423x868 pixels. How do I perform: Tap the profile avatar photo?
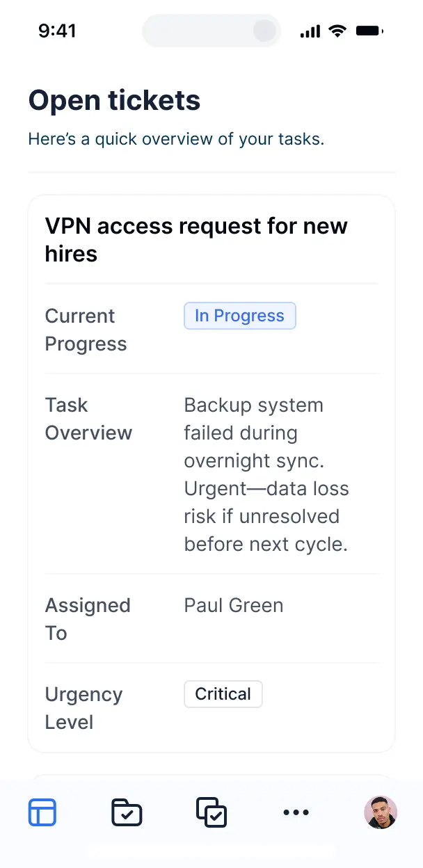(x=380, y=812)
